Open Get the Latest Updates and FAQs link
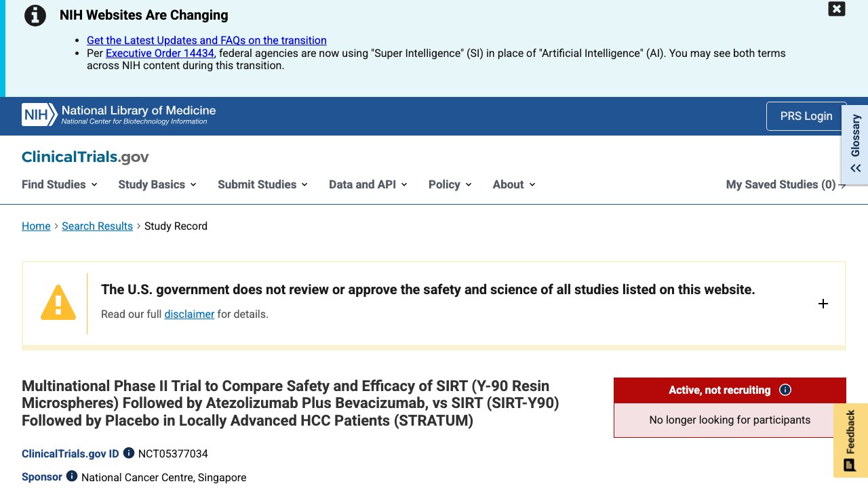Viewport: 868px width, 488px height. (x=207, y=40)
